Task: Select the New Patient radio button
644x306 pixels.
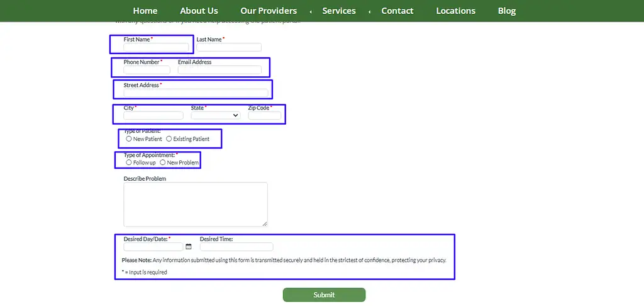Action: tap(129, 139)
